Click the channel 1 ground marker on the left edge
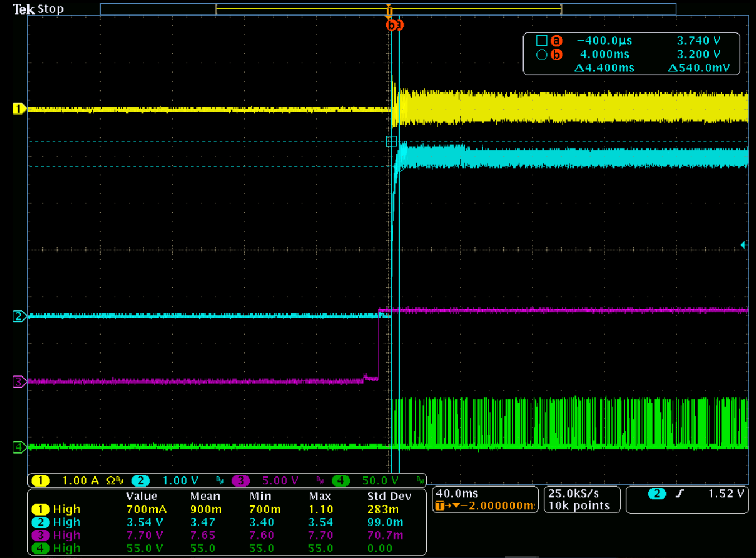This screenshot has height=558, width=756. [x=19, y=109]
